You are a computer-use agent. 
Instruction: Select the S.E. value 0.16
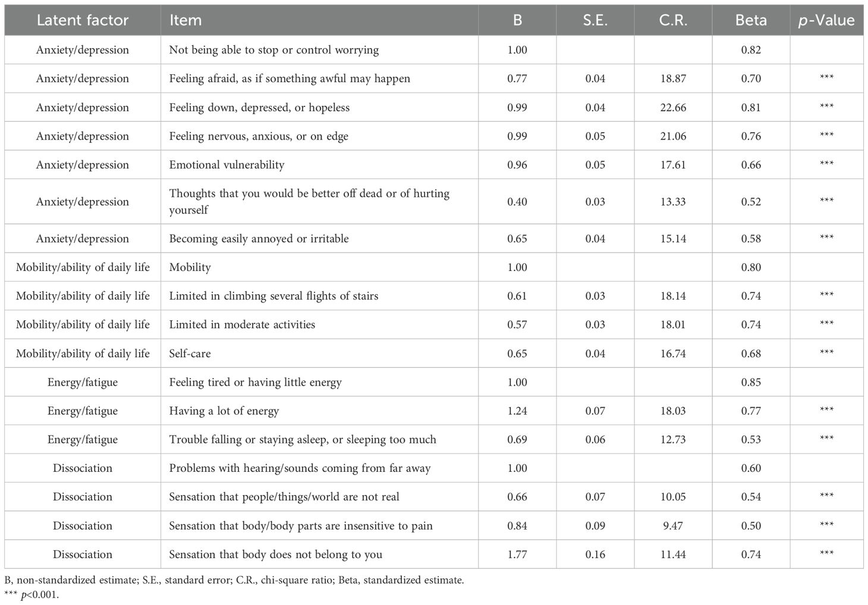[595, 554]
